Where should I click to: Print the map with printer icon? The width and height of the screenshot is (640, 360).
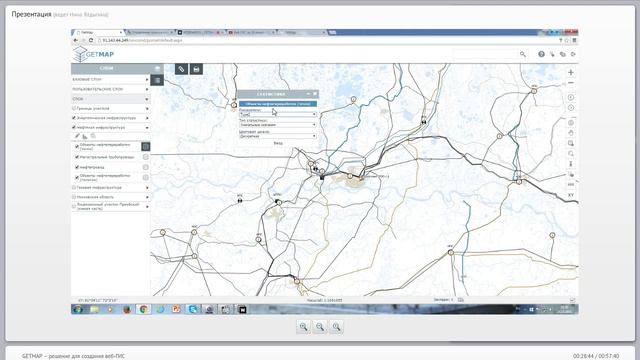coord(196,69)
